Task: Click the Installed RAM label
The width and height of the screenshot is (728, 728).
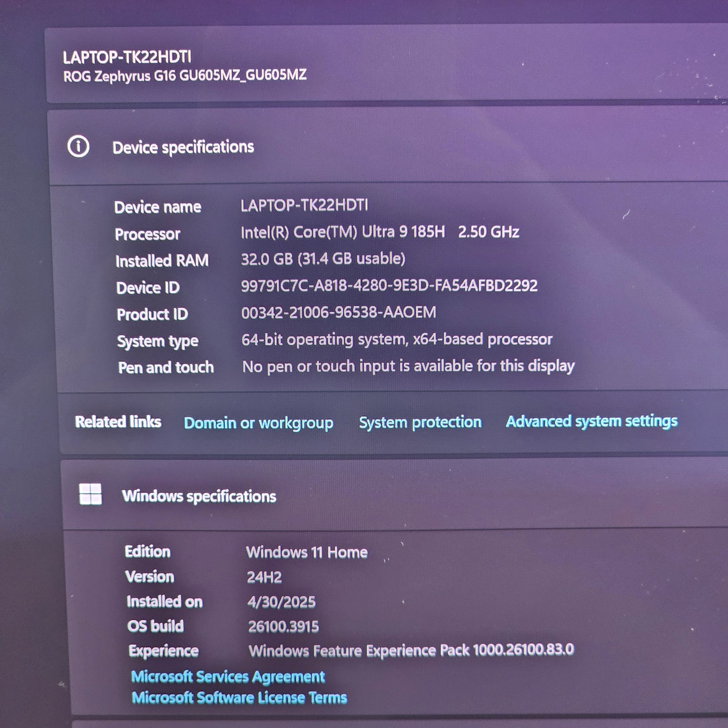Action: [x=162, y=261]
